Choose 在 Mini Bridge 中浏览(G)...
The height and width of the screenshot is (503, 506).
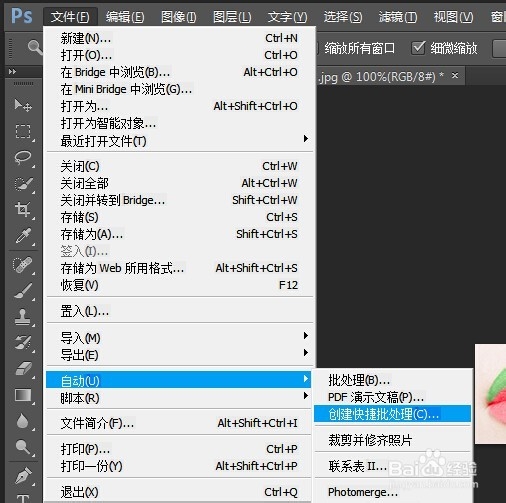pos(179,89)
